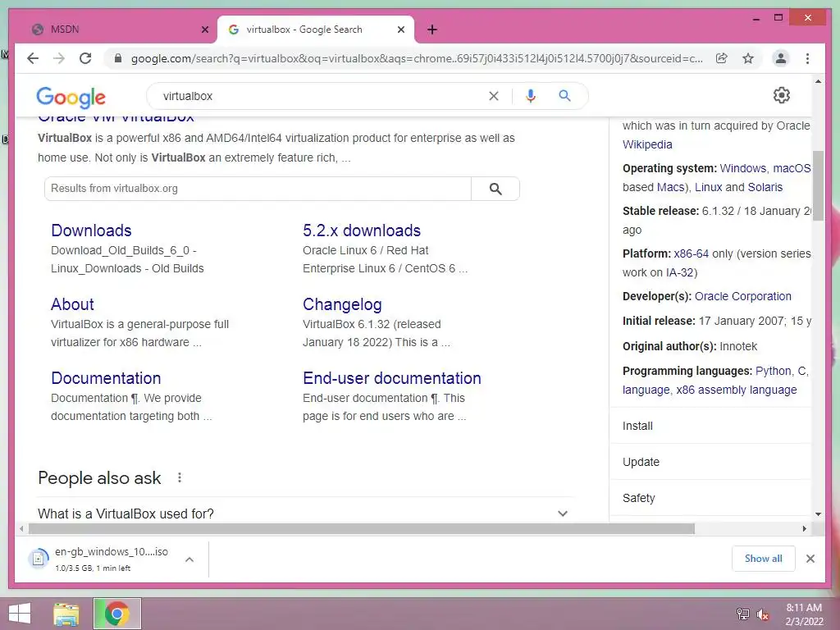Open the Python language link
The image size is (840, 630).
click(773, 371)
